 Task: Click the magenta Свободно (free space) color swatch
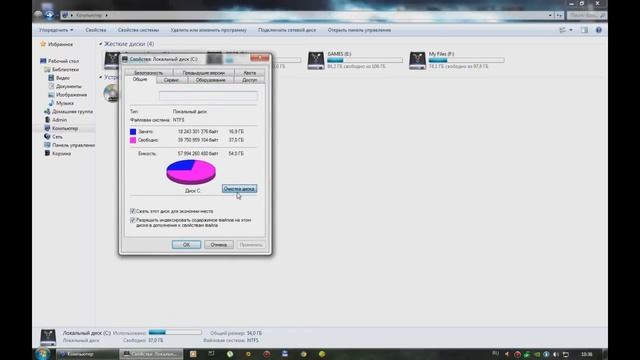133,140
